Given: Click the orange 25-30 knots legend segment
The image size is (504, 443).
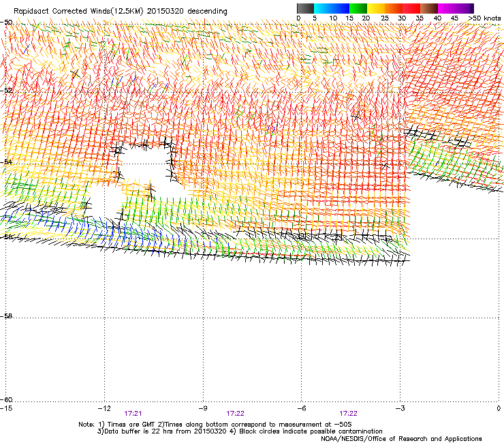Looking at the screenshot, I should tap(394, 8).
